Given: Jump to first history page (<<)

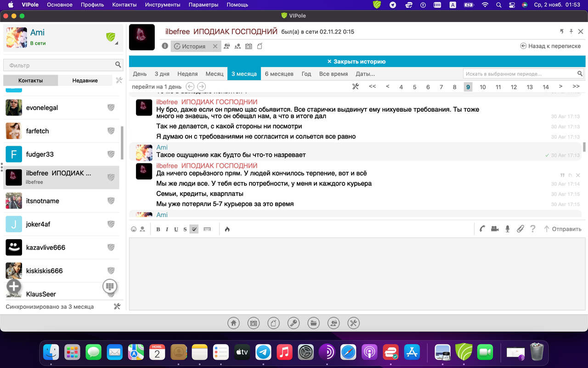Looking at the screenshot, I should pyautogui.click(x=373, y=86).
